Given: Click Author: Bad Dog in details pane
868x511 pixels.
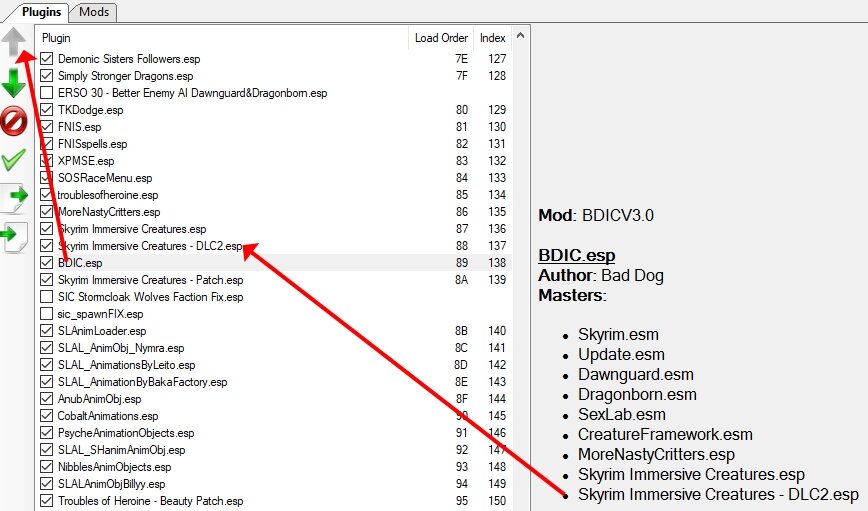Looking at the screenshot, I should pos(601,275).
